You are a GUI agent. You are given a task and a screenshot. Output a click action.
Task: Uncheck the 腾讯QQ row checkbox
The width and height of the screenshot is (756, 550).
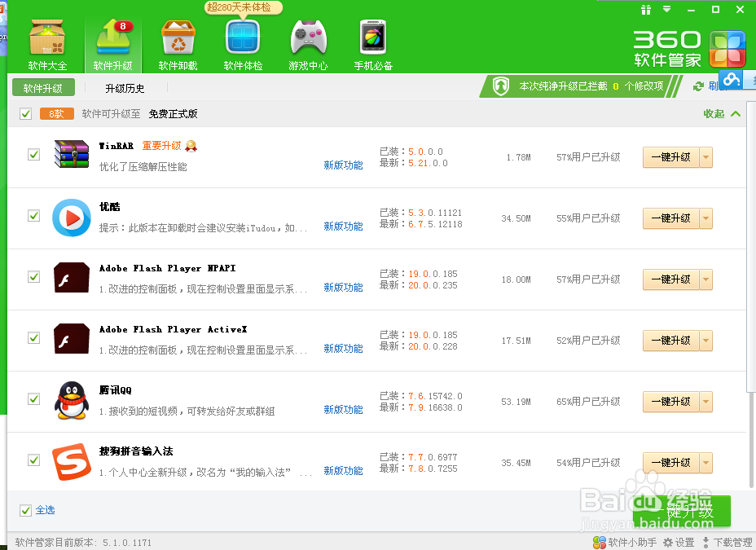point(33,399)
